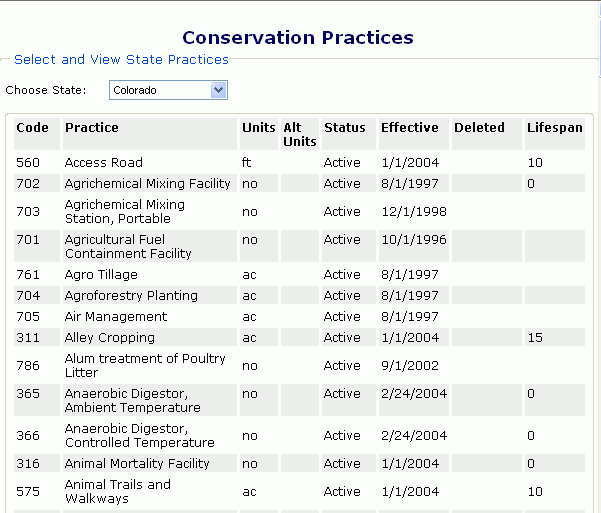Click the Select and View State Practices legend

121,60
